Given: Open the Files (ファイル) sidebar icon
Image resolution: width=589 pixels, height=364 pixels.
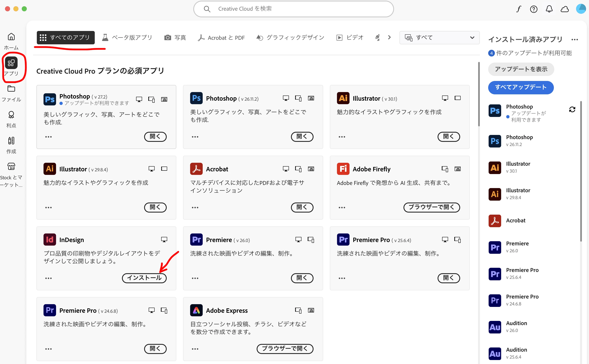Looking at the screenshot, I should click(x=11, y=89).
